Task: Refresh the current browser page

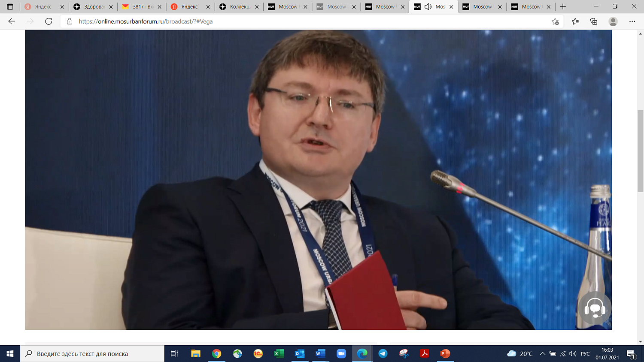Action: pyautogui.click(x=49, y=21)
